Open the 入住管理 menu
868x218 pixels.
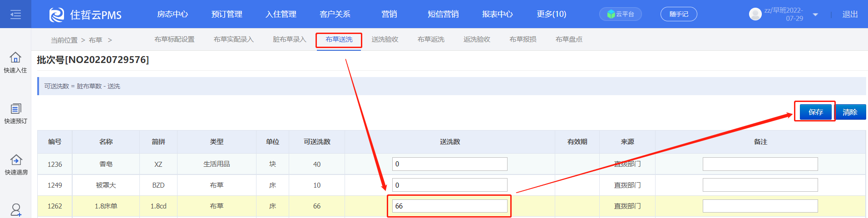click(x=281, y=15)
